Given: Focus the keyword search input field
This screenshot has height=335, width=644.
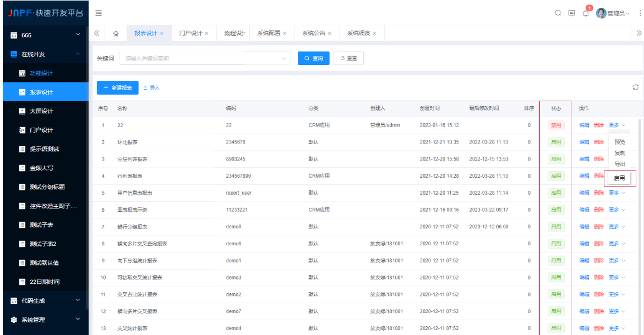Looking at the screenshot, I should pyautogui.click(x=205, y=58).
